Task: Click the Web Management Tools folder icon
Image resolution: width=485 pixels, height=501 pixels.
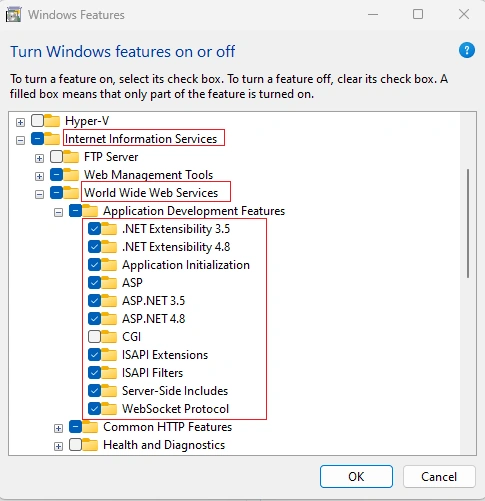Action: [x=71, y=175]
